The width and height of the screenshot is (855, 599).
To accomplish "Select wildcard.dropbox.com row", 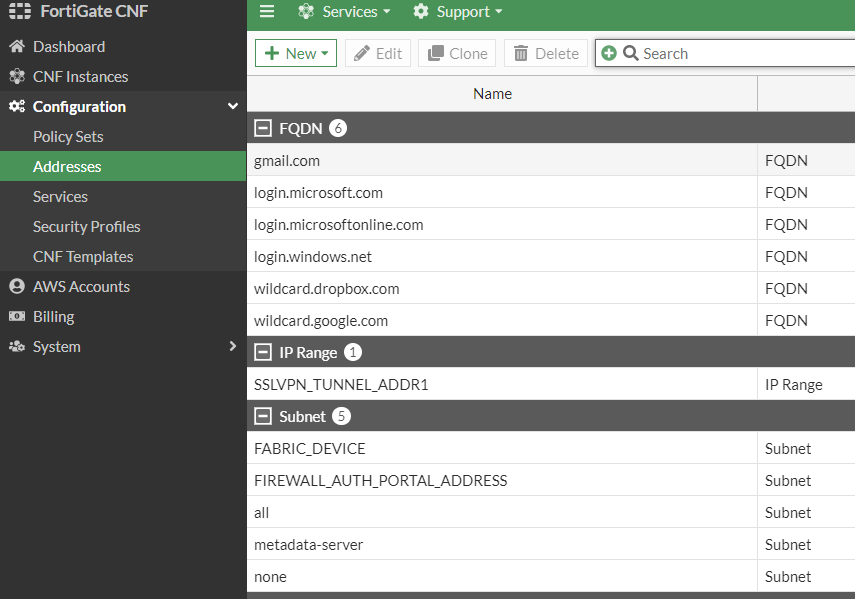I will click(x=551, y=288).
